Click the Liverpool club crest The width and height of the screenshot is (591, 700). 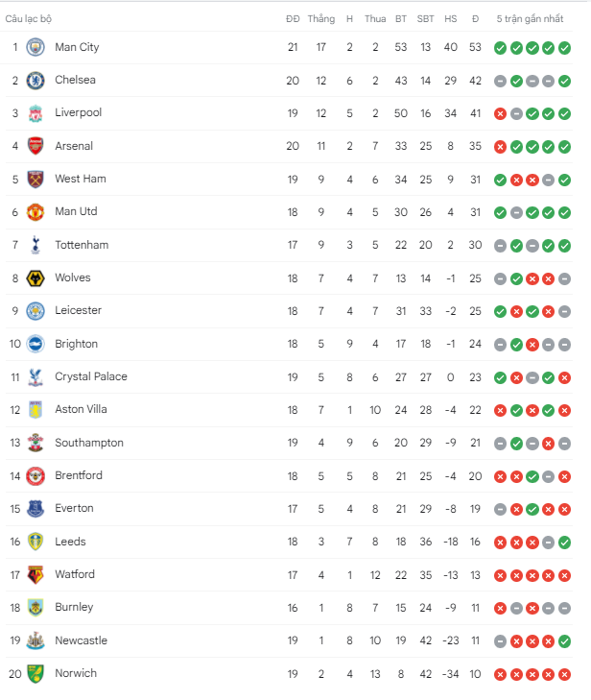pyautogui.click(x=35, y=113)
